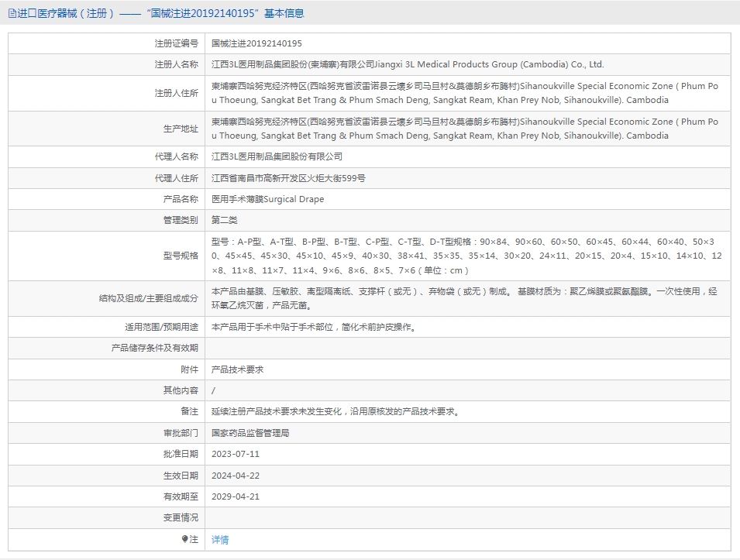
Task: Click management category value 第二类
Action: coord(225,220)
